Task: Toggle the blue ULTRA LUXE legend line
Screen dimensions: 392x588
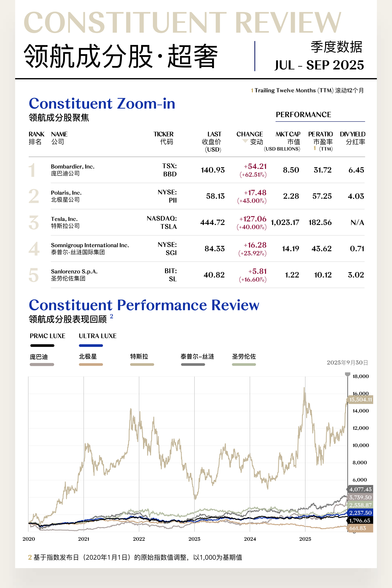Action: pos(91,345)
